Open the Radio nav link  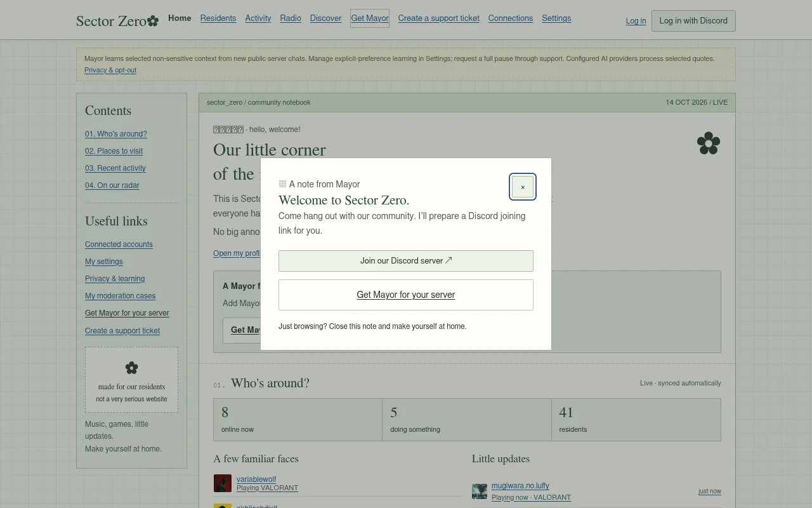click(x=291, y=18)
